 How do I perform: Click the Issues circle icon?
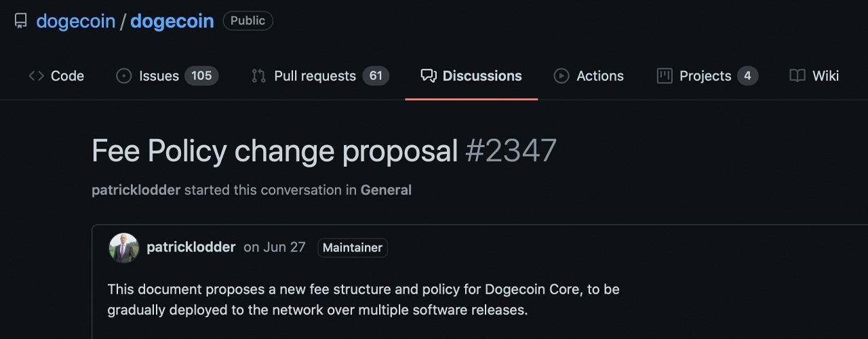pos(123,76)
